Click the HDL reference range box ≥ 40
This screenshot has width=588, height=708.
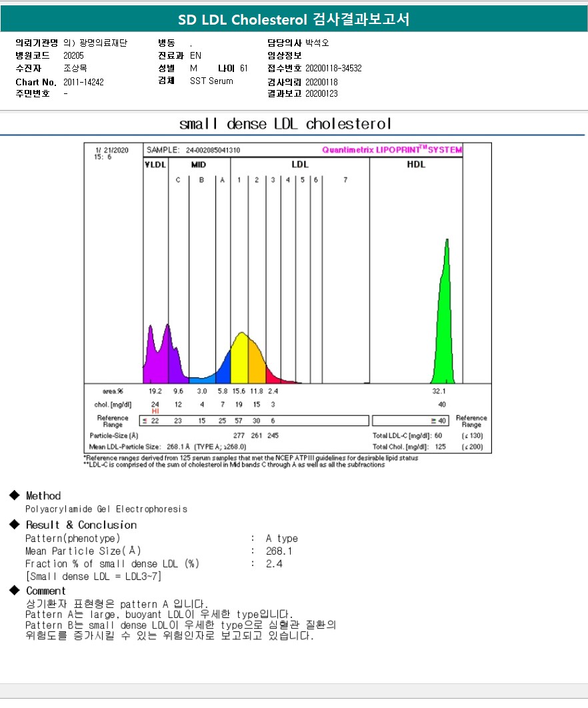411,421
